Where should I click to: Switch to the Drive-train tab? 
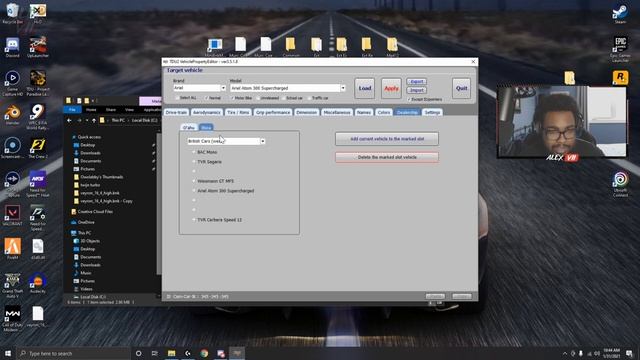pos(176,112)
